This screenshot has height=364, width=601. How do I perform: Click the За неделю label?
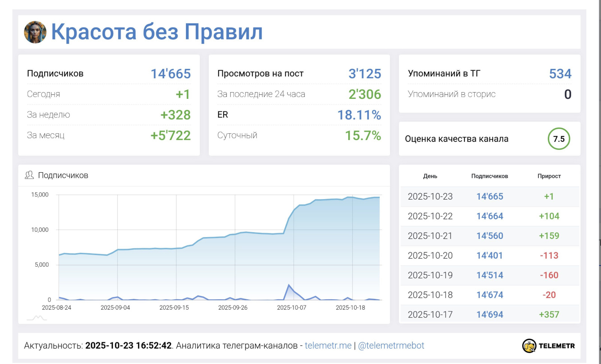(x=48, y=115)
